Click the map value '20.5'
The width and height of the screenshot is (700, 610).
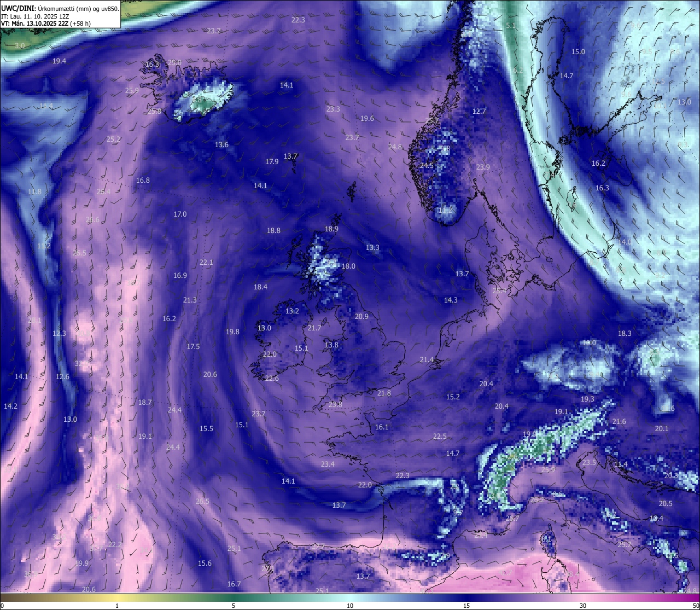point(666,504)
